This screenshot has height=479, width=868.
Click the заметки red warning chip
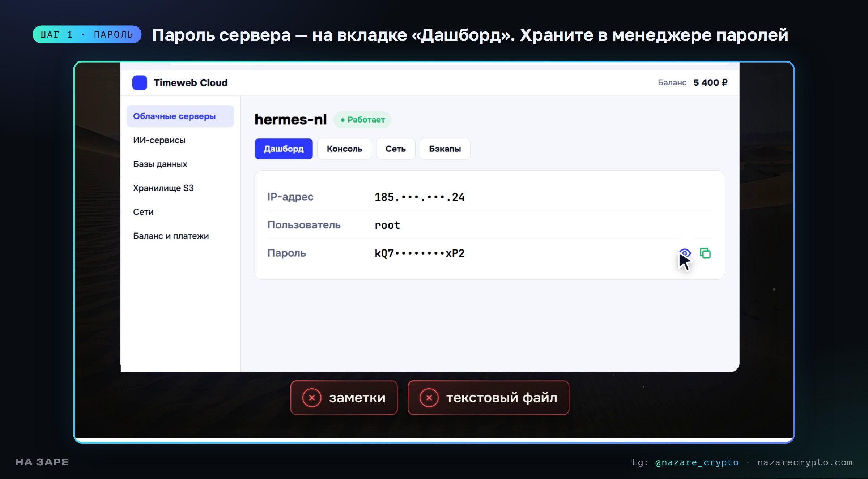click(344, 398)
